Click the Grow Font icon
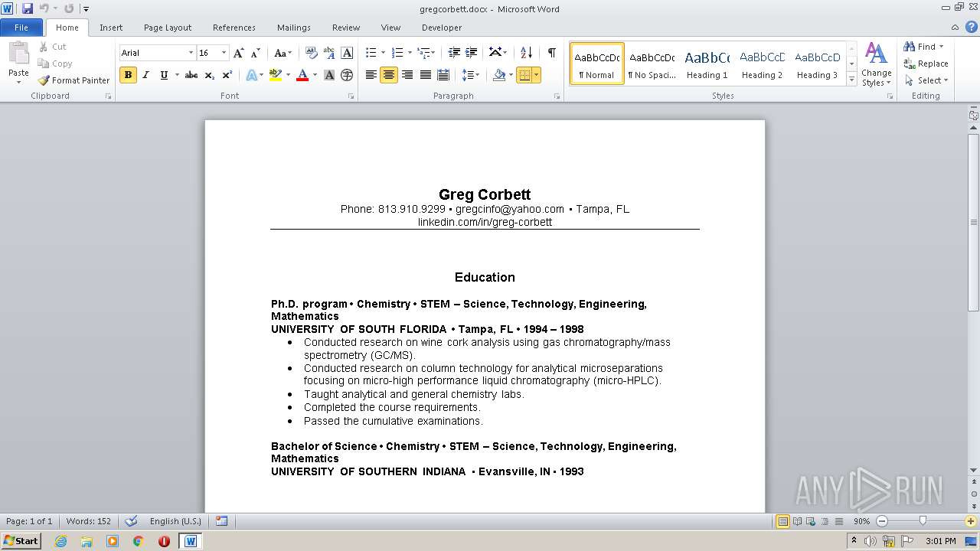This screenshot has height=551, width=980. tap(239, 53)
